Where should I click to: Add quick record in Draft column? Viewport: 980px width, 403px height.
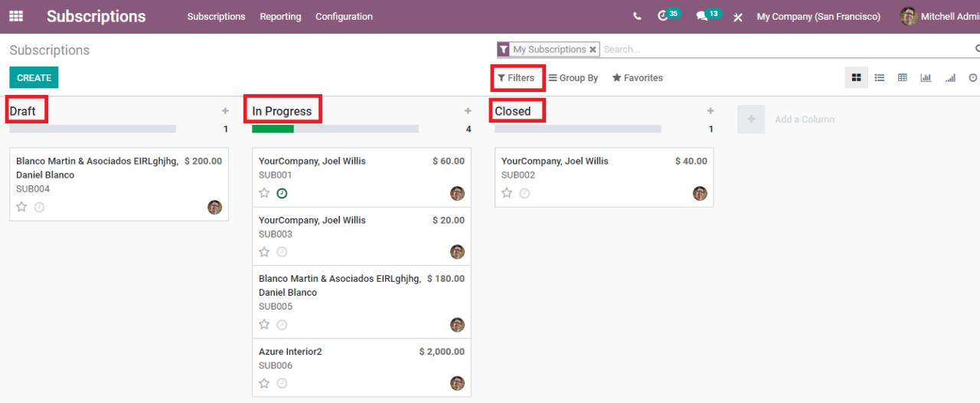pyautogui.click(x=225, y=111)
